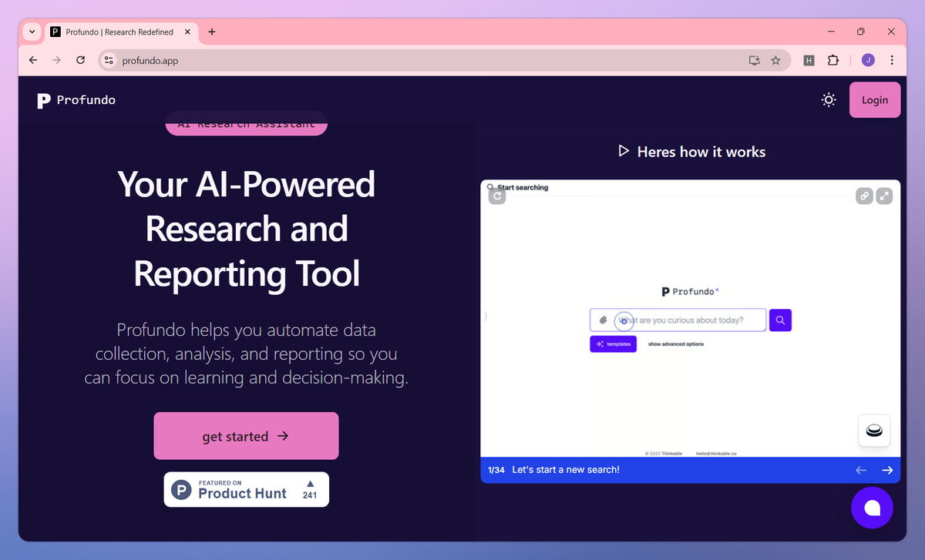Click install app icon in address bar

coord(755,60)
